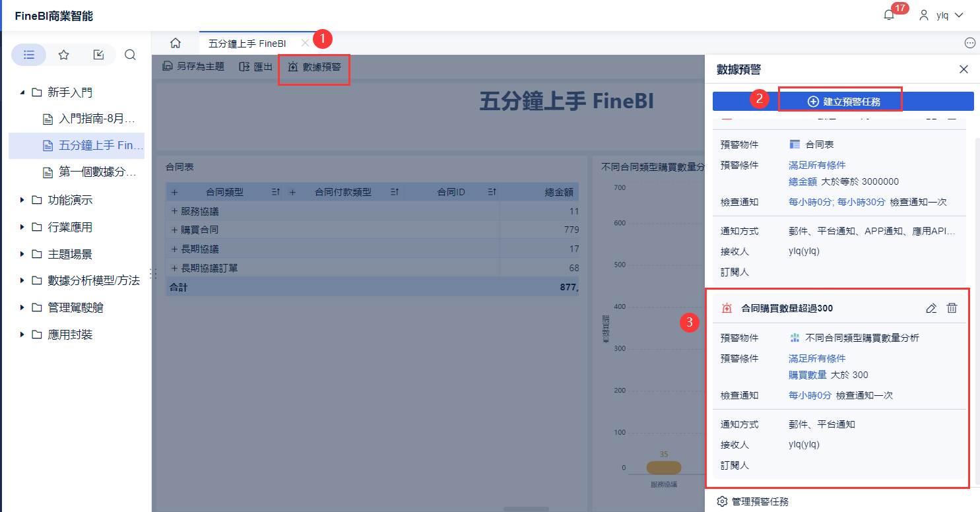Screen dimensions: 980x512
Task: Click the sidebar search magnifier icon
Action: pyautogui.click(x=130, y=55)
